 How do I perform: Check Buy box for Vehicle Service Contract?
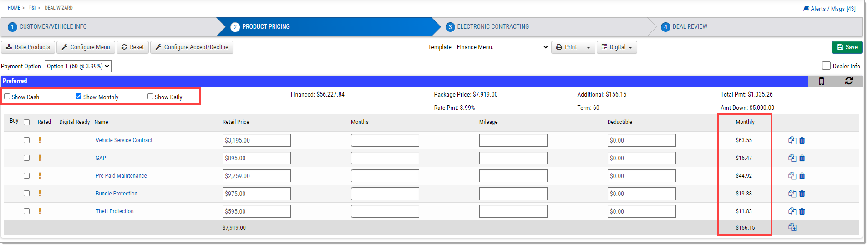click(26, 140)
